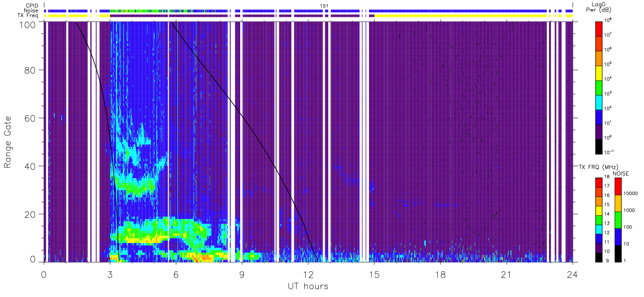Click x-axis tick label "6"
This screenshot has width=644, height=297.
pos(176,274)
